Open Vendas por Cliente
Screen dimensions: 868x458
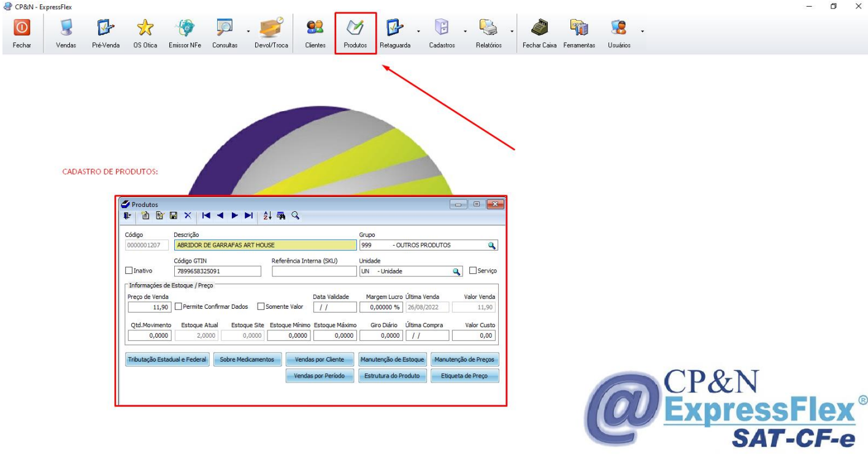(x=320, y=359)
